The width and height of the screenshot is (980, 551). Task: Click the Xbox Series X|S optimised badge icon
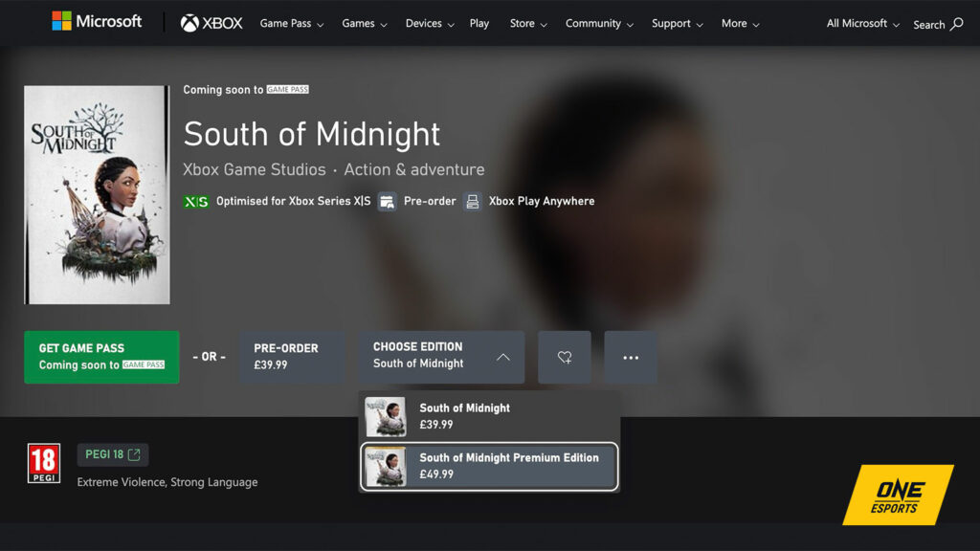[x=195, y=202]
